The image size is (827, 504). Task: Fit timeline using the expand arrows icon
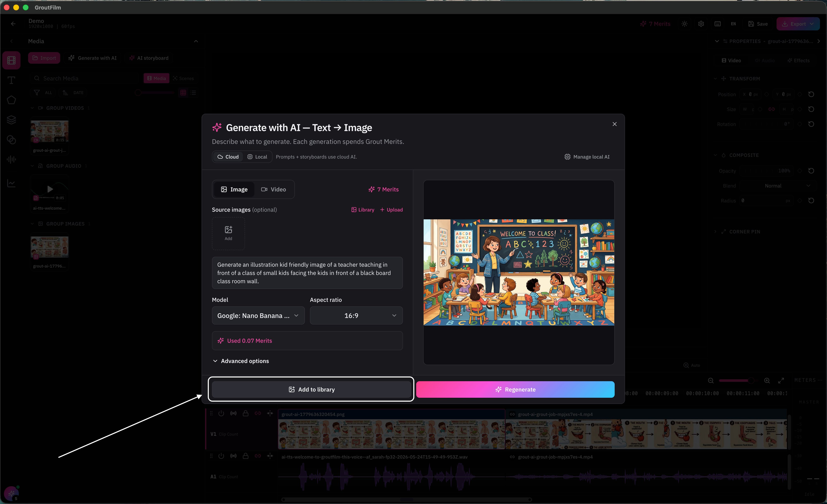click(x=781, y=381)
